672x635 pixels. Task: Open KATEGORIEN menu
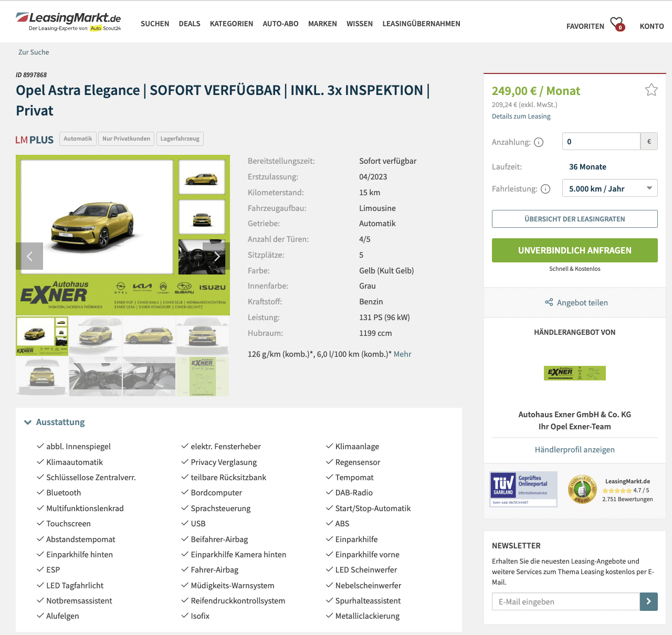tap(232, 24)
